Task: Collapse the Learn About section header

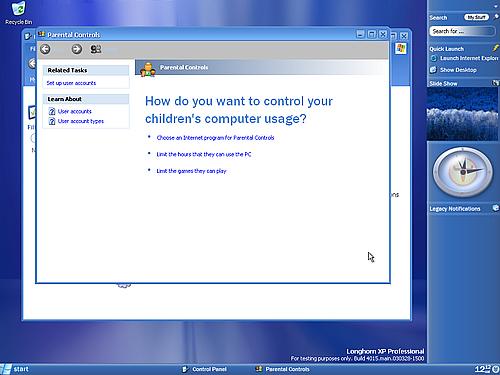Action: [86, 99]
